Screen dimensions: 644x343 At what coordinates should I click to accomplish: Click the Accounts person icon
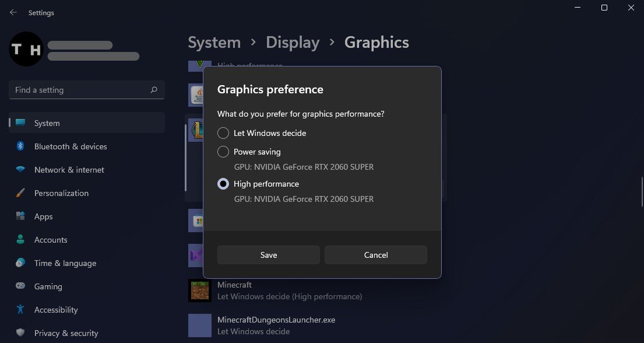pyautogui.click(x=20, y=239)
